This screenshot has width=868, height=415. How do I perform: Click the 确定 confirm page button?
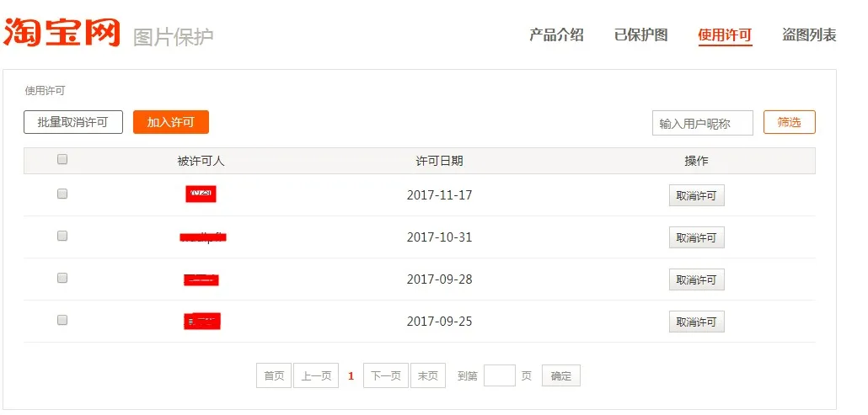[560, 375]
